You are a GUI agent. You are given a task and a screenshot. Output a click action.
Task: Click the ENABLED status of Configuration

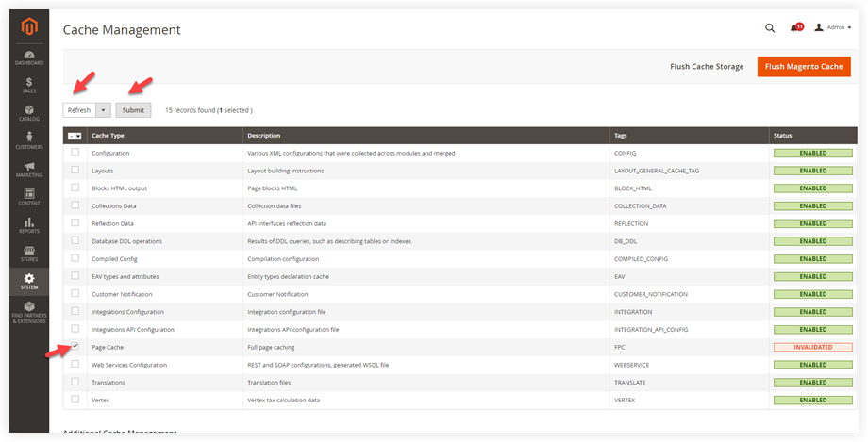pyautogui.click(x=812, y=153)
